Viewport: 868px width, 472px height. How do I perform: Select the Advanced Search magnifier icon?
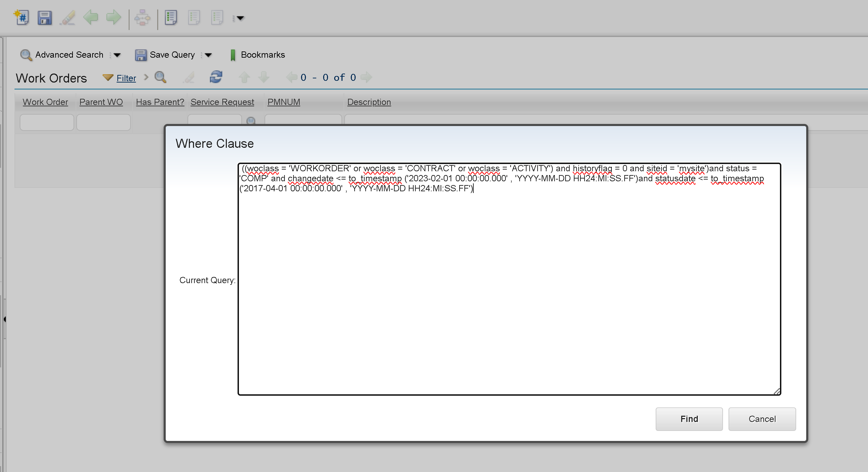(26, 55)
